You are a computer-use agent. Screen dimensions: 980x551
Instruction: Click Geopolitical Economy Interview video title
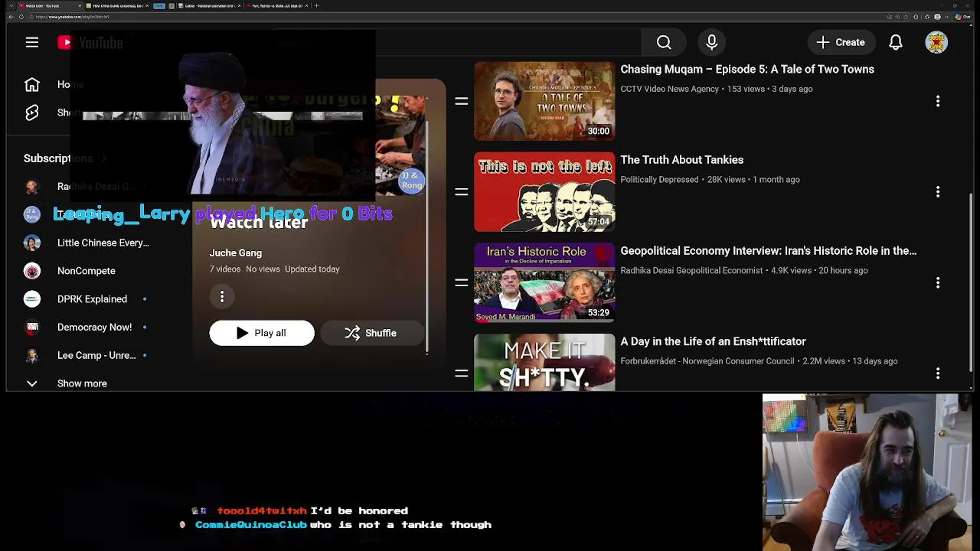point(769,251)
